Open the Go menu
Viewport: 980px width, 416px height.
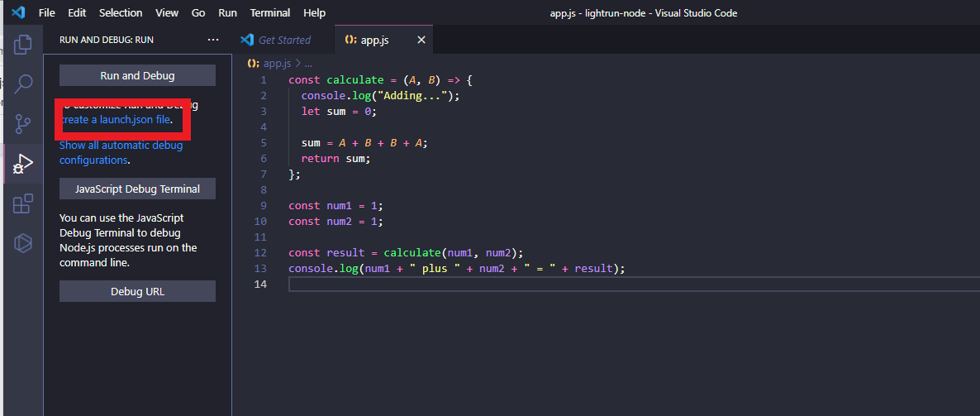tap(198, 12)
